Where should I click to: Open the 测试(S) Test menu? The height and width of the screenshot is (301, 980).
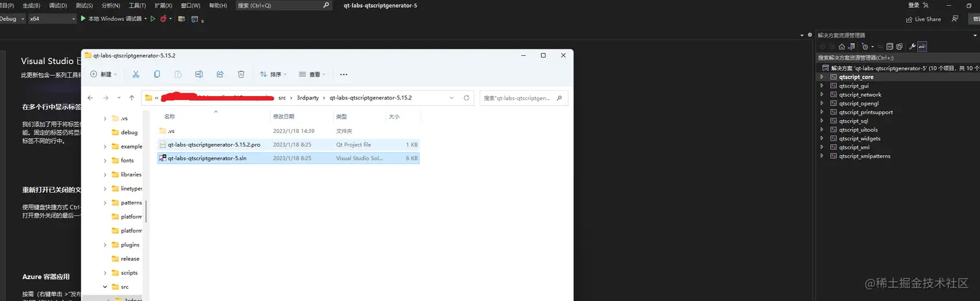(x=84, y=5)
